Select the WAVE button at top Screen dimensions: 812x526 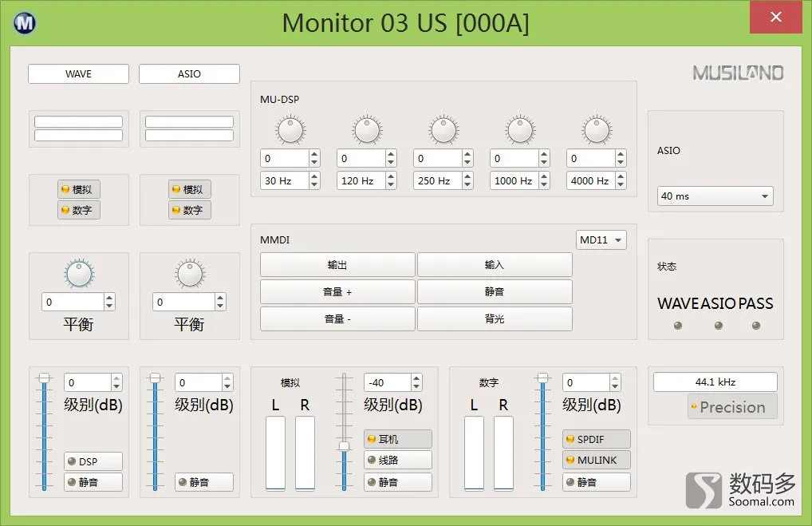[78, 73]
